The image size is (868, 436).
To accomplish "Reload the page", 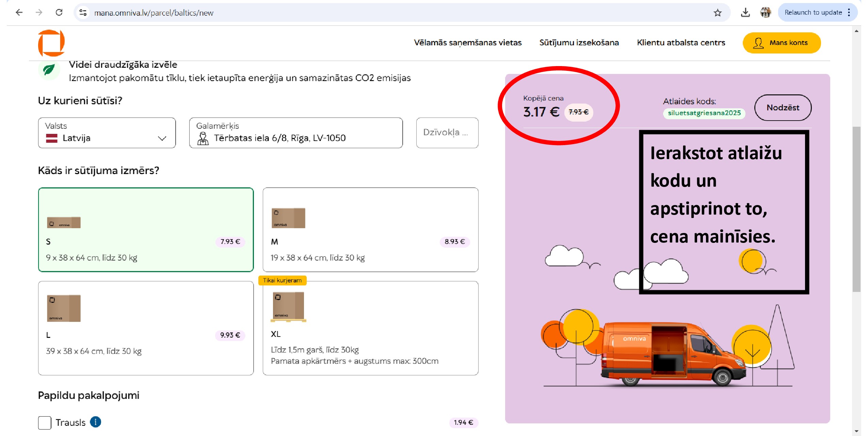I will [59, 13].
